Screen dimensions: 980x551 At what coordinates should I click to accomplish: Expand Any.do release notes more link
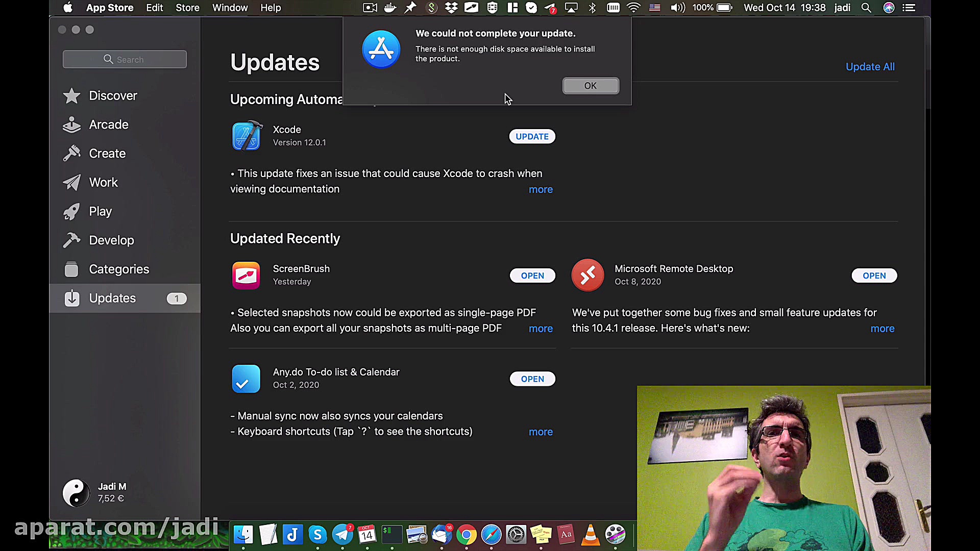click(x=541, y=432)
